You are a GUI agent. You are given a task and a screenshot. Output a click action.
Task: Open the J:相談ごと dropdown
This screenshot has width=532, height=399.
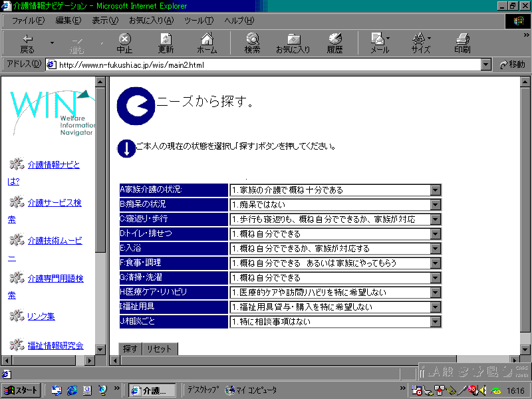[436, 322]
